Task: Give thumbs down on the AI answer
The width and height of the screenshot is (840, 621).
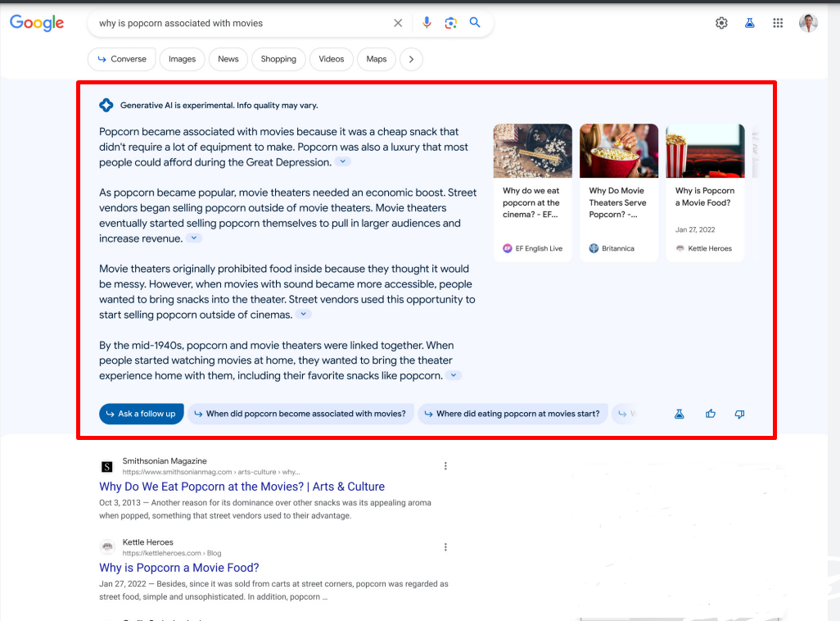Action: point(739,414)
